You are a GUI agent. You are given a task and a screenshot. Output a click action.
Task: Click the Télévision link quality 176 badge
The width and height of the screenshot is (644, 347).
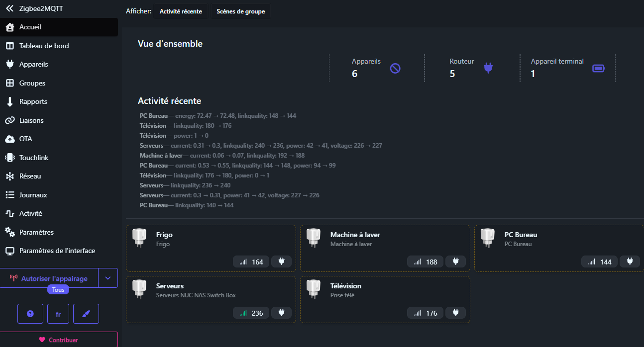point(425,313)
